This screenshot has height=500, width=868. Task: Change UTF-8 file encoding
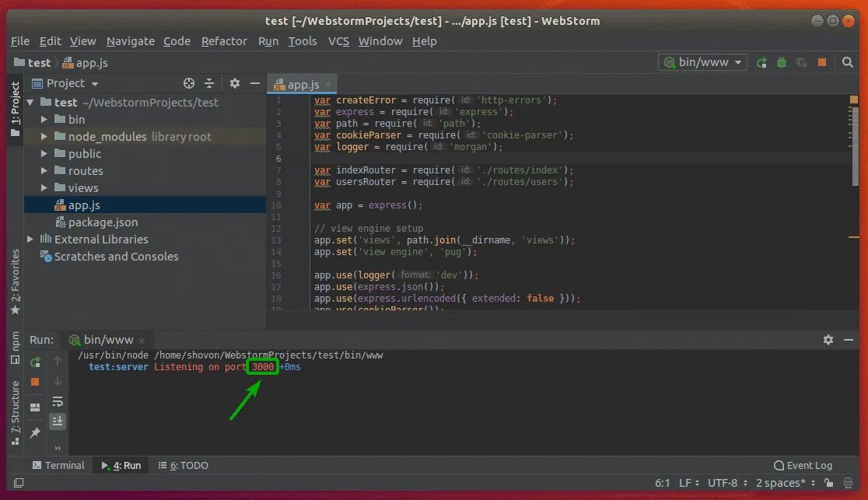tap(727, 483)
